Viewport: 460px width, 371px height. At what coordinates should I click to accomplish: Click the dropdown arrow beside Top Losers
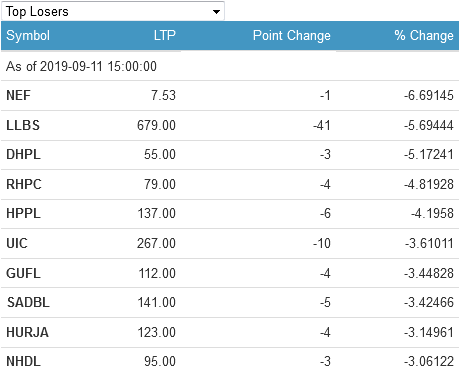(x=216, y=12)
